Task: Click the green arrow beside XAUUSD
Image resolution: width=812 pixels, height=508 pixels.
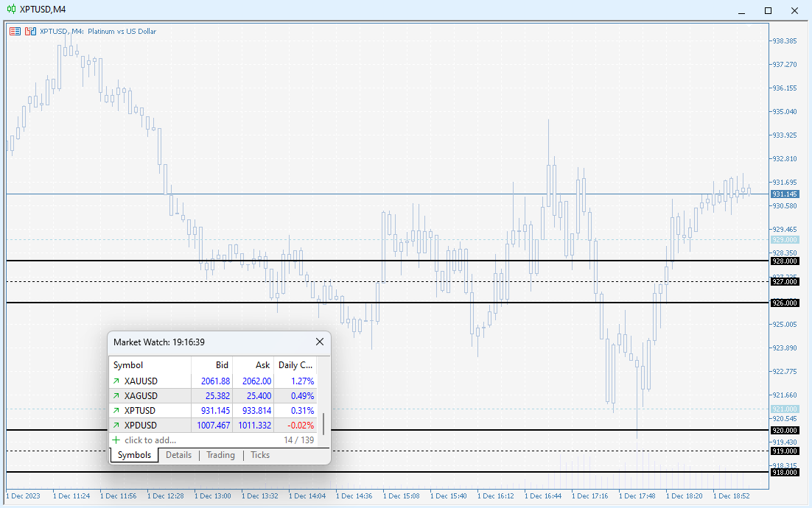Action: (116, 381)
